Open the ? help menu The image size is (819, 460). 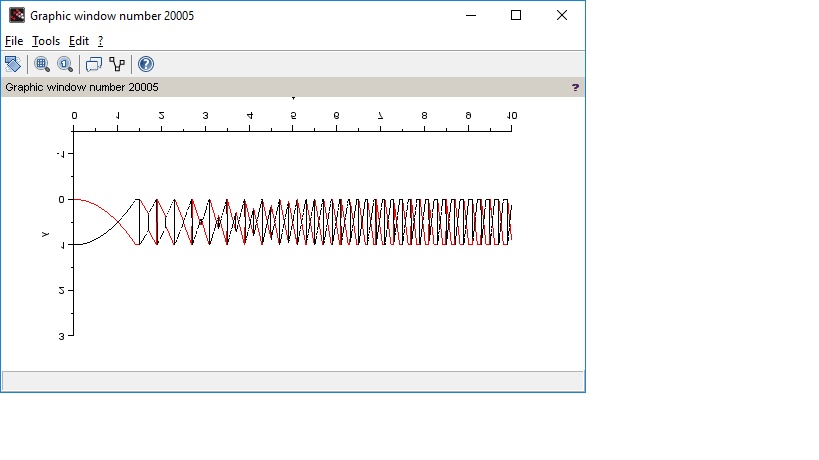point(100,41)
